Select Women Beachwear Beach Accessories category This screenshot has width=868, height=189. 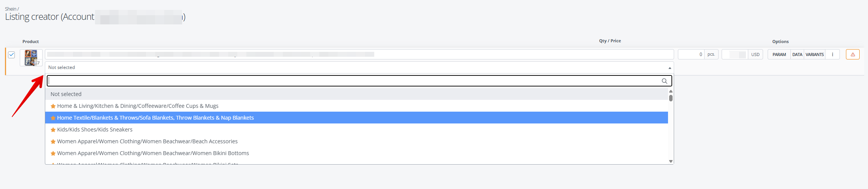(x=147, y=141)
